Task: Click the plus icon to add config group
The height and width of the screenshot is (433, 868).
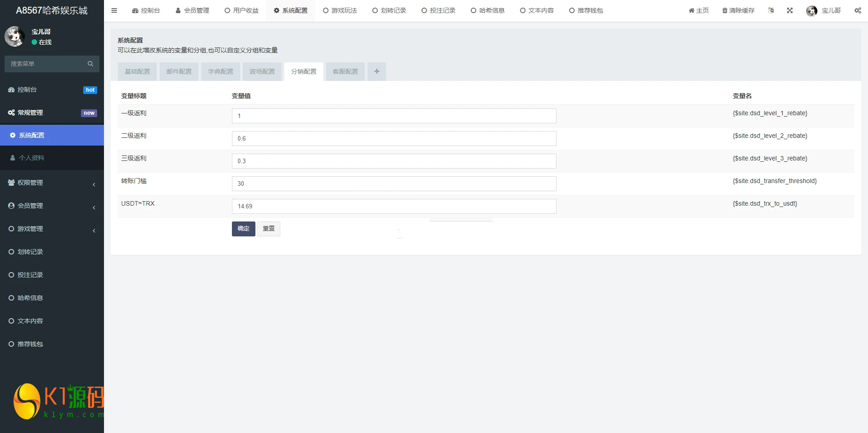Action: (377, 71)
